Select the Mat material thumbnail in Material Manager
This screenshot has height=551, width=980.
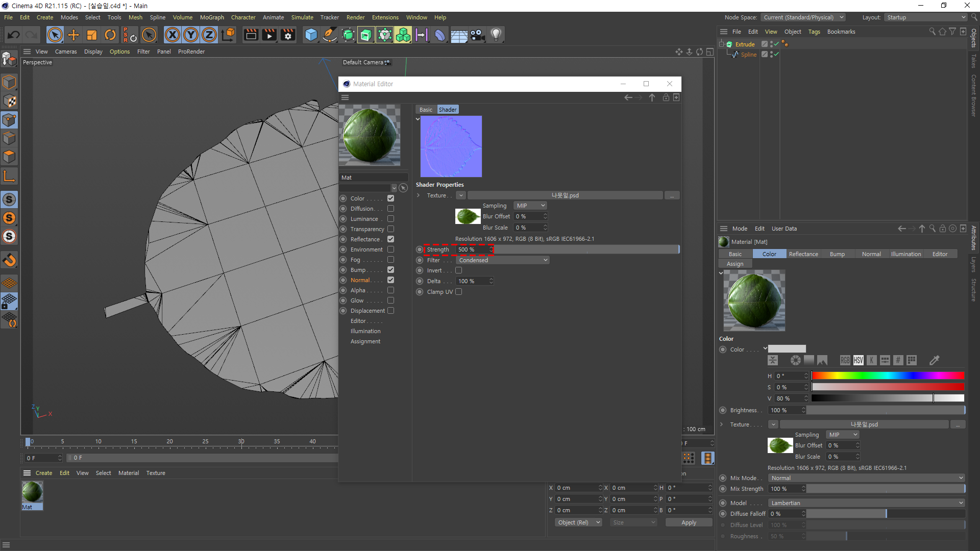(x=32, y=492)
